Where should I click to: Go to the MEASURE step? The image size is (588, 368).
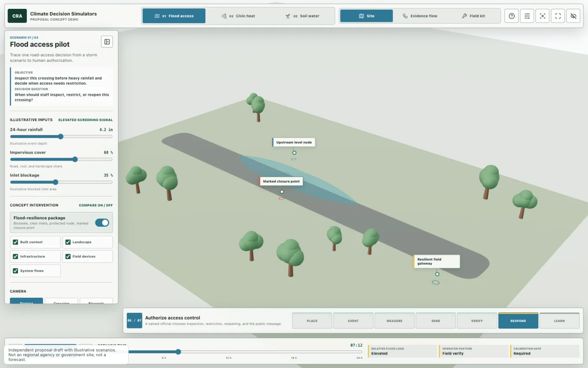point(394,320)
